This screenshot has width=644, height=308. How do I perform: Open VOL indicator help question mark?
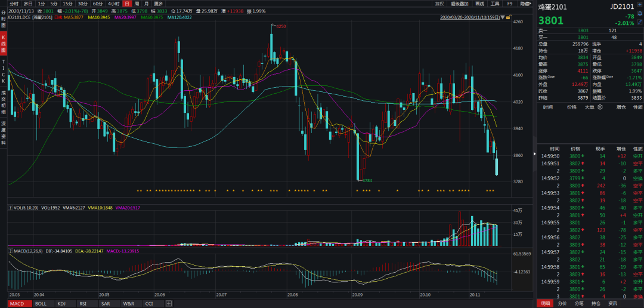(x=10, y=208)
